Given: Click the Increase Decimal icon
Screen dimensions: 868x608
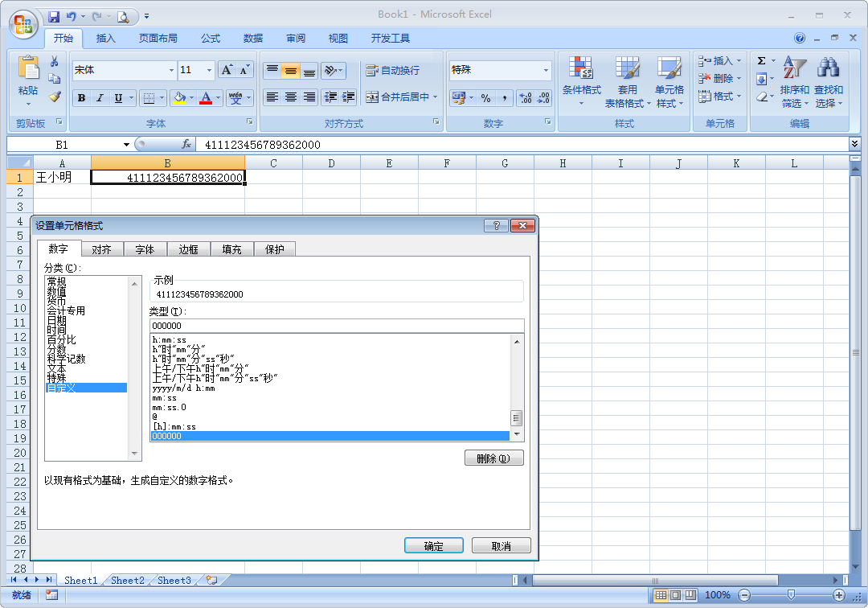Looking at the screenshot, I should click(526, 98).
